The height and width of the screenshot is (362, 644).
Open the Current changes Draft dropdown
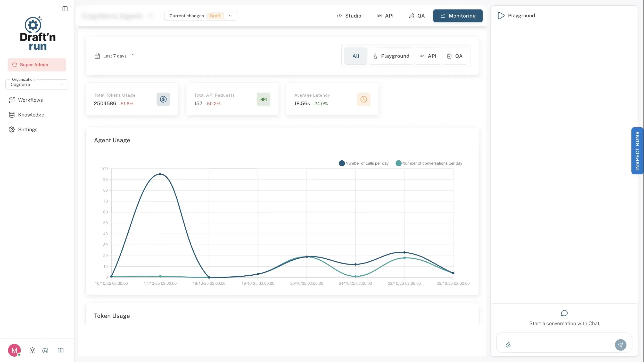tap(200, 16)
